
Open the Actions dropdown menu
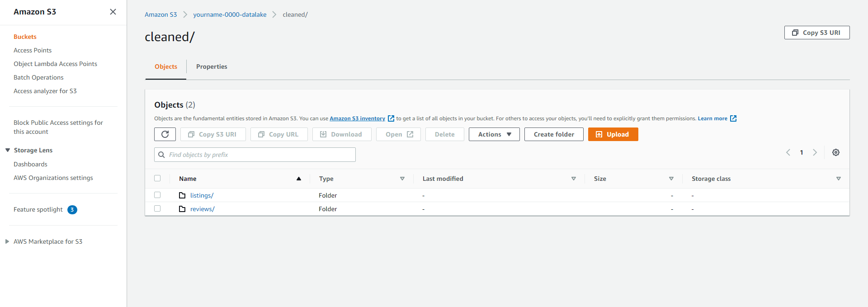point(494,134)
